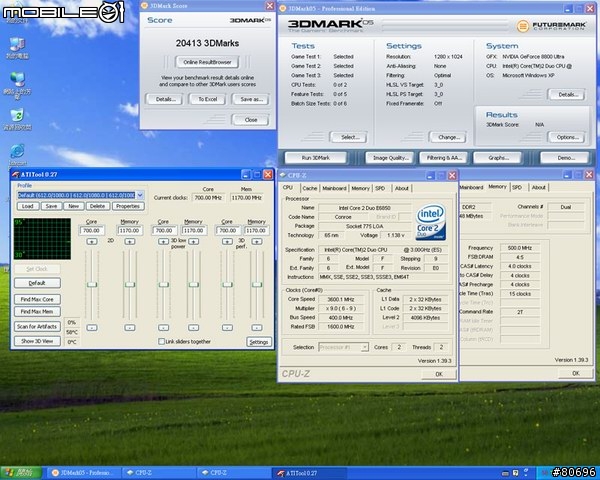Screen dimensions: 600x480
Task: Click OK in the front CPU-Z window
Action: 439,374
